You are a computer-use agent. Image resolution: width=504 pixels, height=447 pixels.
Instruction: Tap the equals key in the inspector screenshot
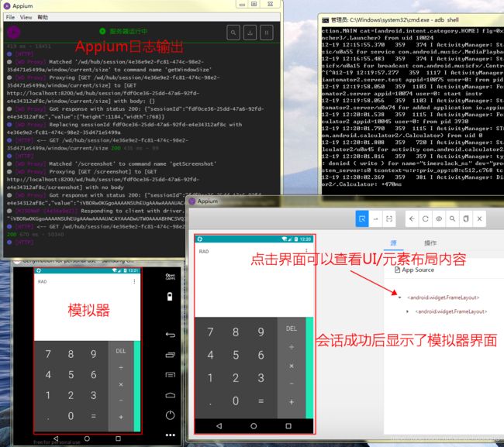pyautogui.click(x=261, y=401)
